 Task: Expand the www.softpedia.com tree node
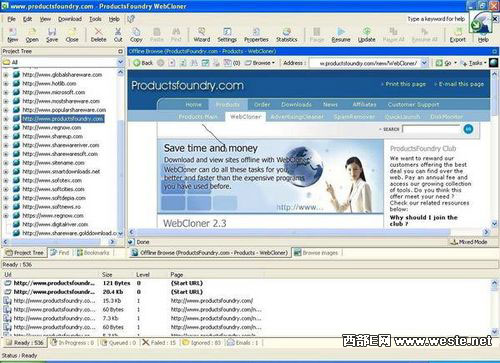coord(6,198)
